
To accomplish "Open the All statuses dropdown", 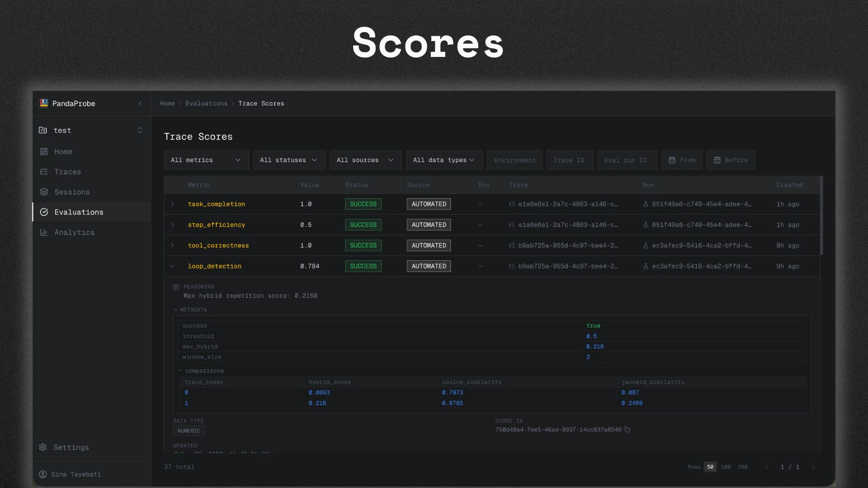I will (289, 160).
